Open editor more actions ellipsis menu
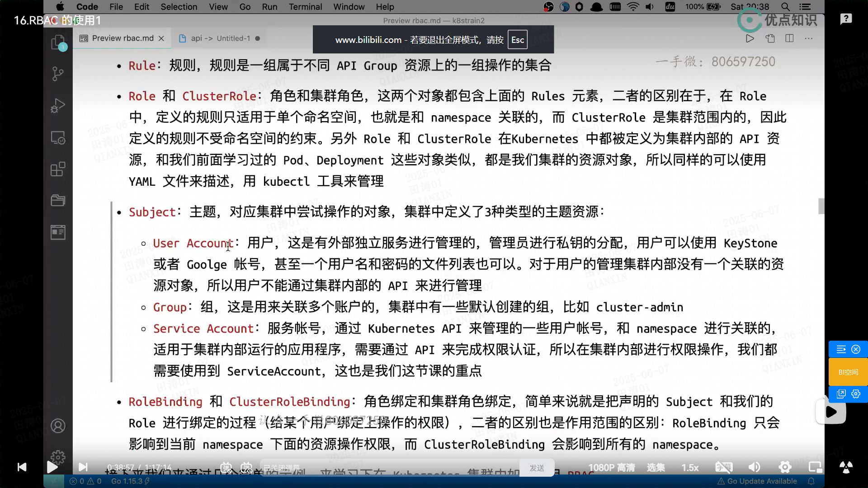This screenshot has height=488, width=868. click(809, 38)
